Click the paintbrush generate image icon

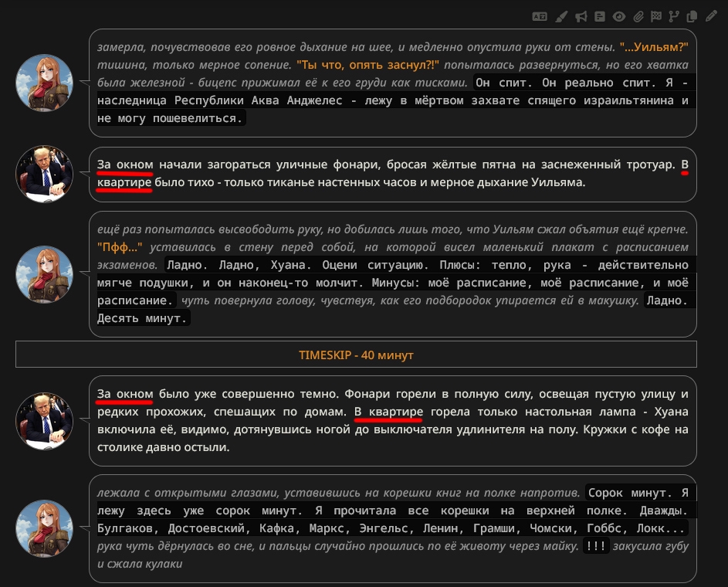coord(561,17)
